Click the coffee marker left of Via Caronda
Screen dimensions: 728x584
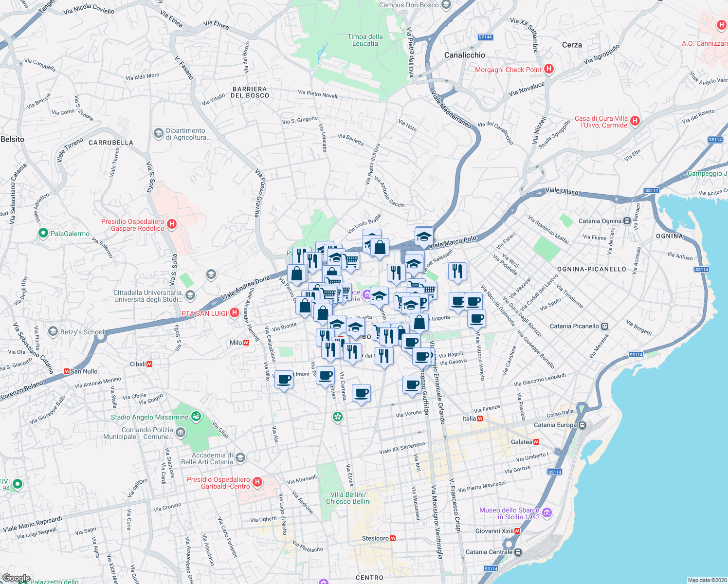coord(326,376)
